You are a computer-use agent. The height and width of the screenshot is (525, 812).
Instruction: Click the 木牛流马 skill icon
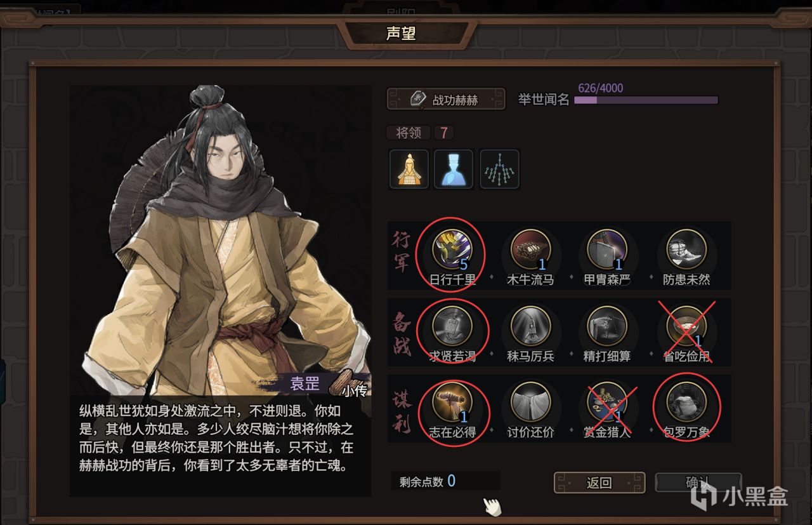click(x=530, y=250)
